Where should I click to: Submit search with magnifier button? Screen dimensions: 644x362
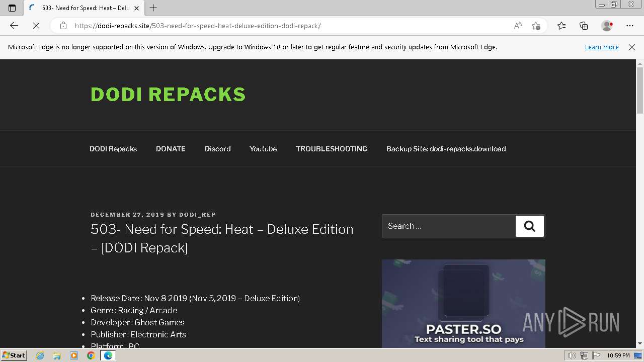click(x=530, y=226)
